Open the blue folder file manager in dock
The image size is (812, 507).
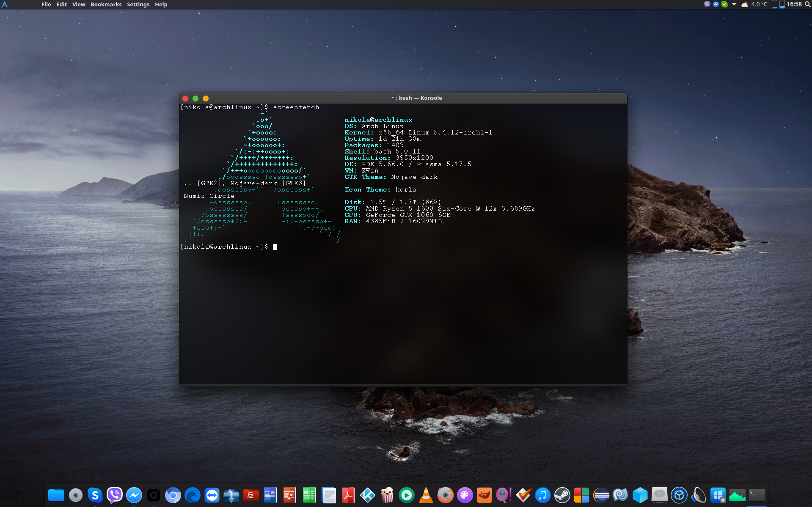[x=56, y=495]
